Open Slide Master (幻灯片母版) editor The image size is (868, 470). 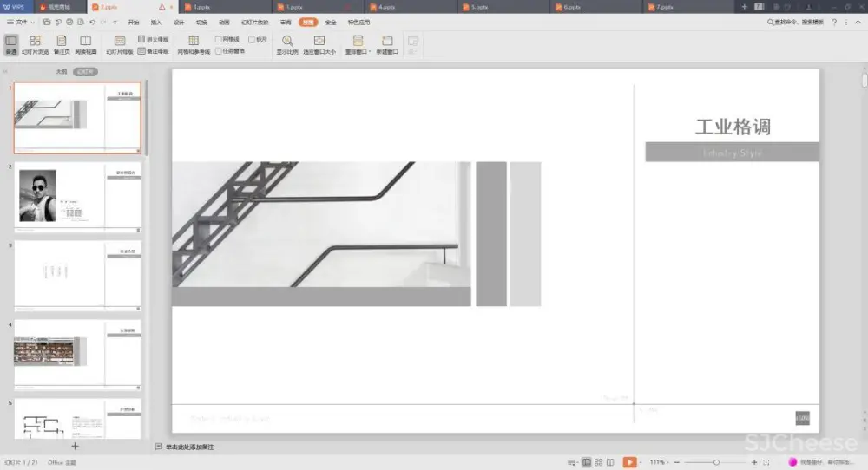(120, 43)
